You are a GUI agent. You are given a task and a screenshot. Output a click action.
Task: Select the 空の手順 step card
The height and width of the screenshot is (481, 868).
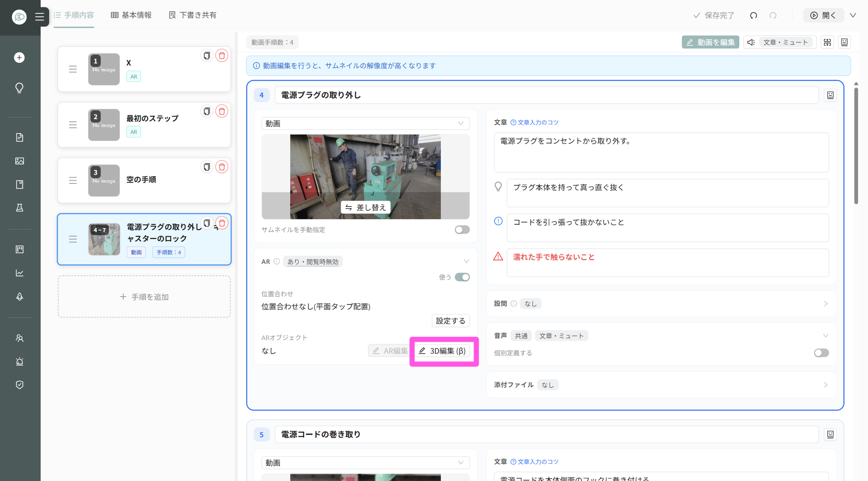144,180
